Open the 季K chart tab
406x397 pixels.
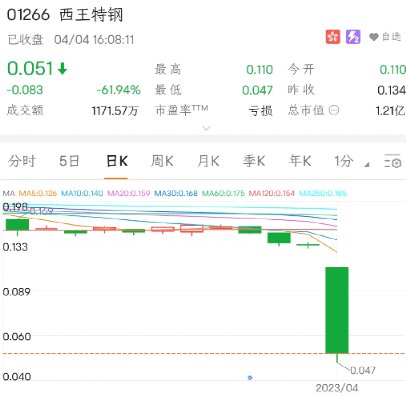[x=254, y=161]
